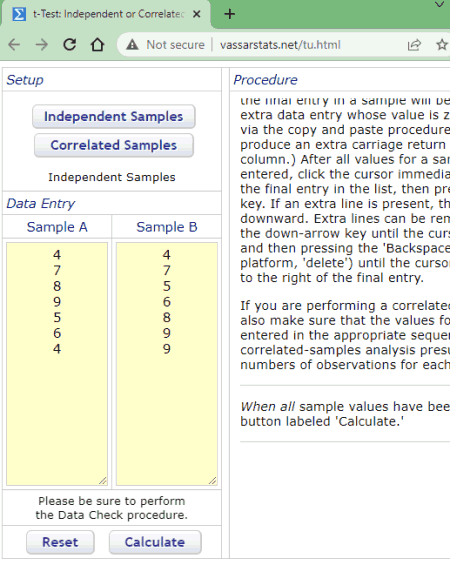Click inside the Sample A data box

[x=57, y=364]
